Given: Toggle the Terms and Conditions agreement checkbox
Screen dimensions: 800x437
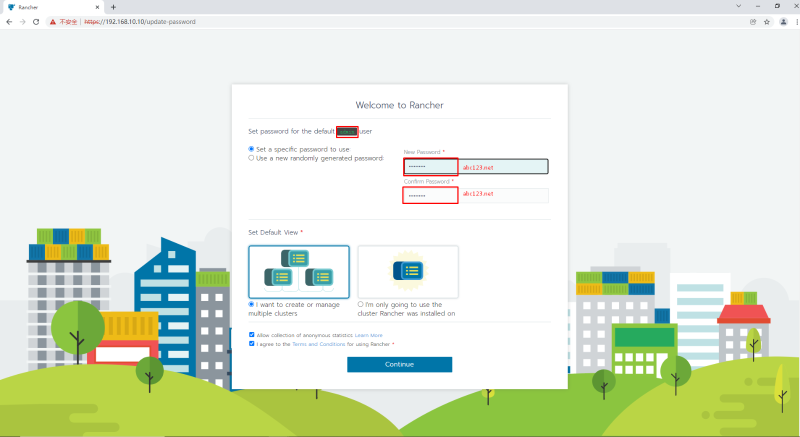Looking at the screenshot, I should (252, 344).
